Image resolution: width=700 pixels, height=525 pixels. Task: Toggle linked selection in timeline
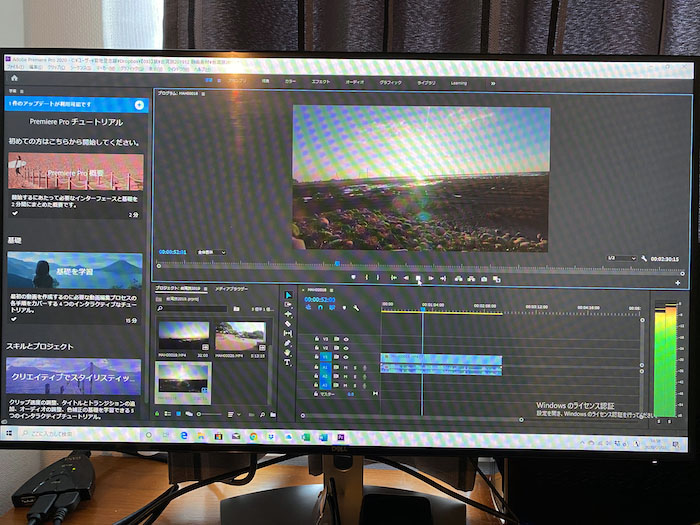click(332, 308)
